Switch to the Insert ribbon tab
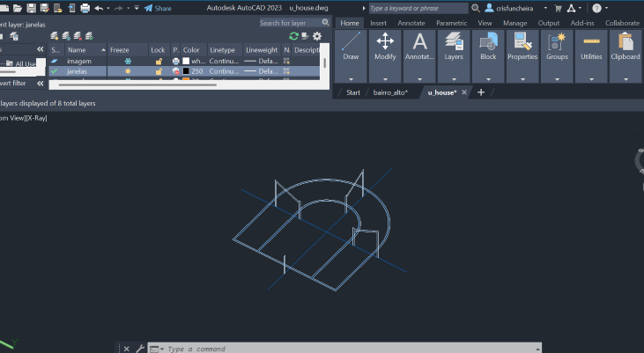This screenshot has height=353, width=644. [x=378, y=23]
